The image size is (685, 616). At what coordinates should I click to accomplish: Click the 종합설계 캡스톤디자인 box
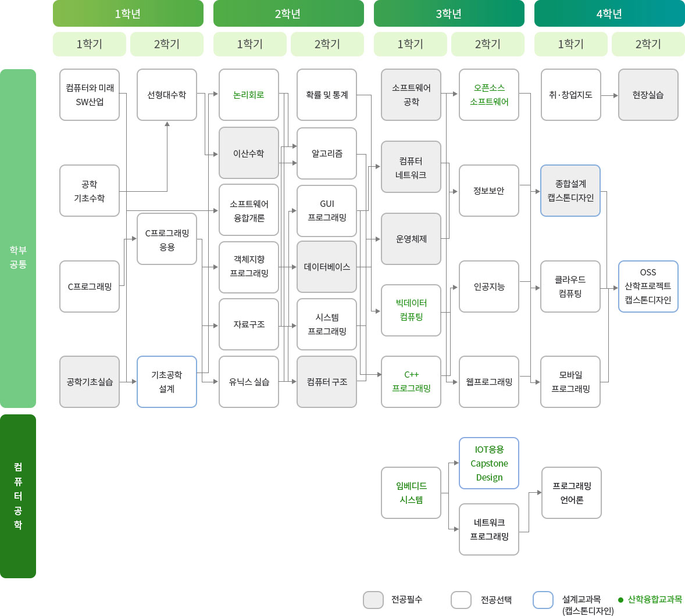570,191
